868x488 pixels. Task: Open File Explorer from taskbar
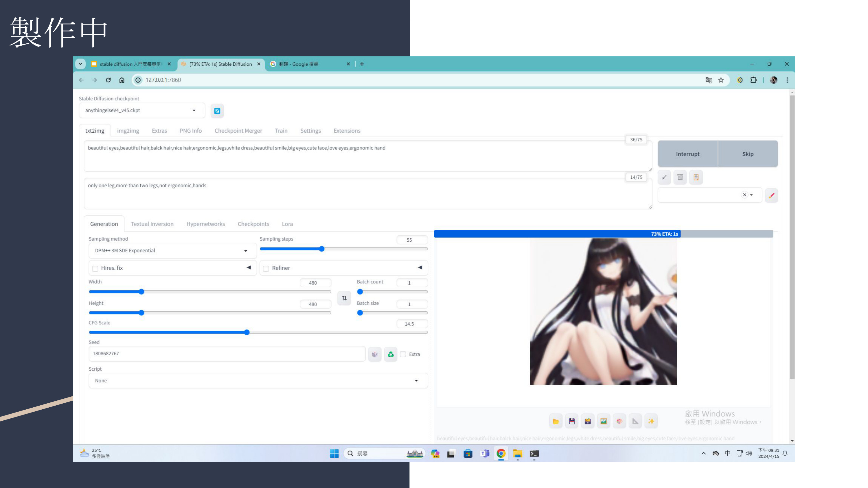(518, 454)
